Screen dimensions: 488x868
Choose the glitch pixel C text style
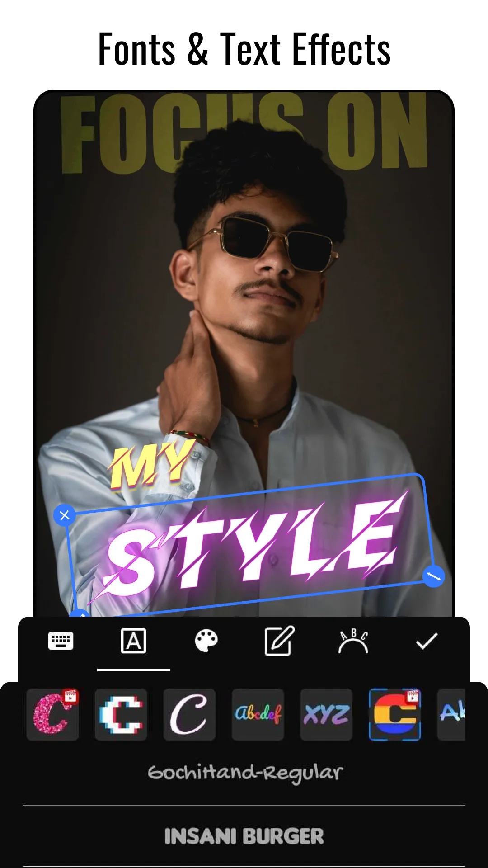click(121, 714)
